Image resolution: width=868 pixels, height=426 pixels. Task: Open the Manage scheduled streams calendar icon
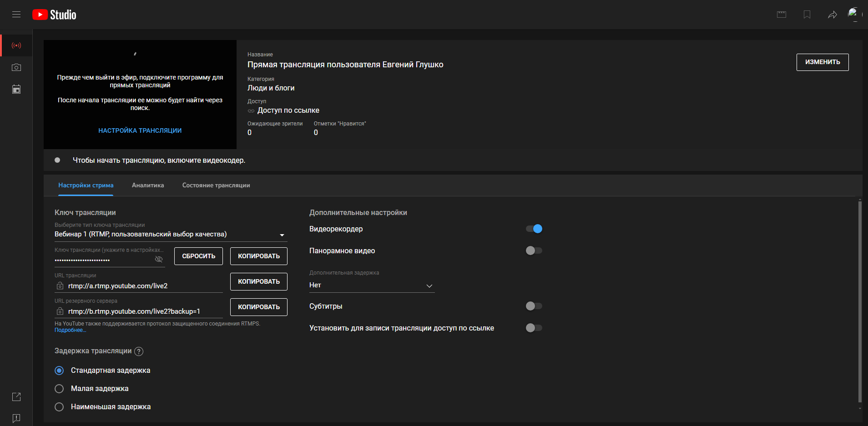click(x=16, y=89)
